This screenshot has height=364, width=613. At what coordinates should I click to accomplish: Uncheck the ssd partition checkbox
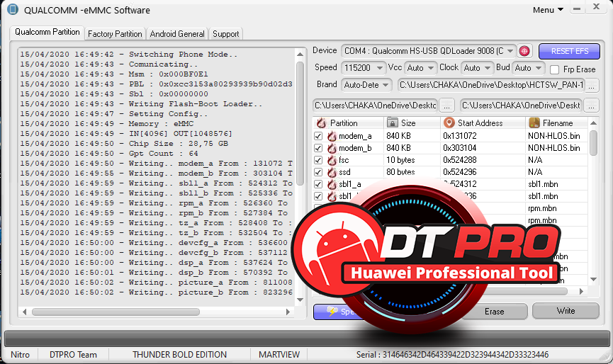click(x=318, y=172)
